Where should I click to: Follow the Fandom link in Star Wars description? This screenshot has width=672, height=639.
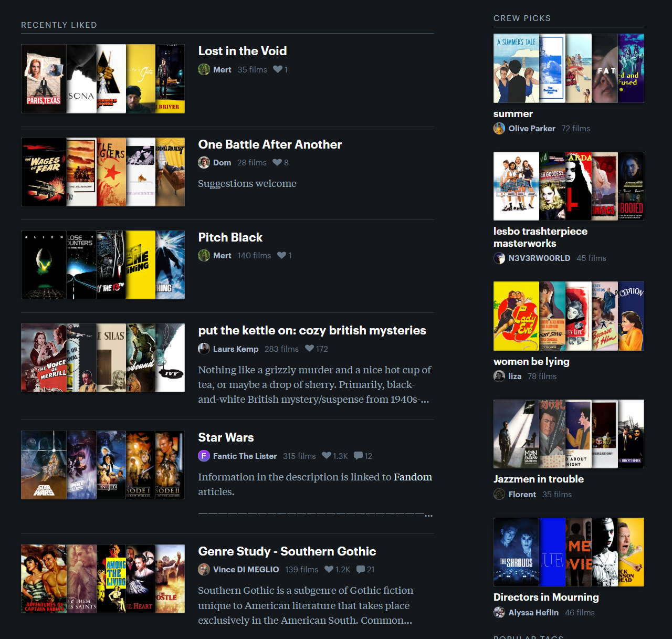[x=413, y=477]
